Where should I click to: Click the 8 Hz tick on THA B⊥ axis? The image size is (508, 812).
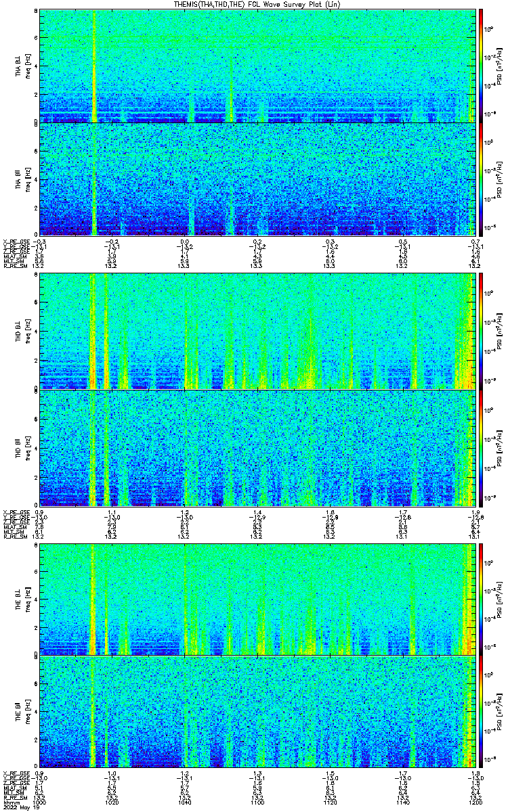[35, 12]
